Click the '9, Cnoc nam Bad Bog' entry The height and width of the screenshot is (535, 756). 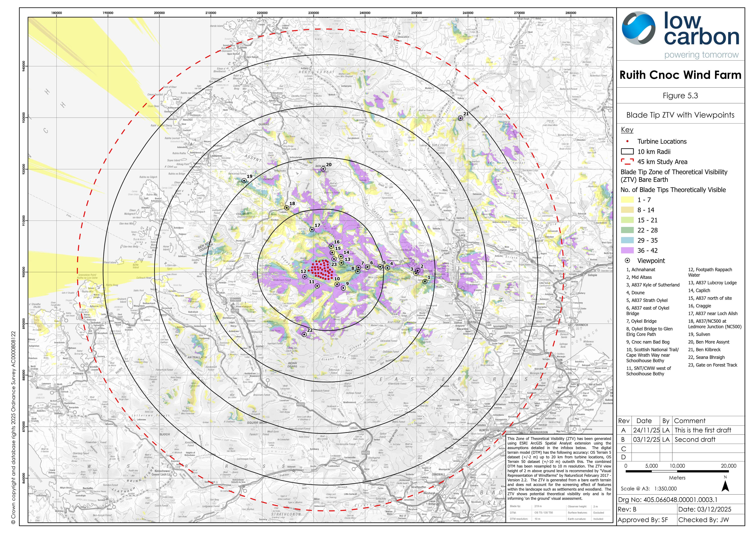tap(648, 342)
